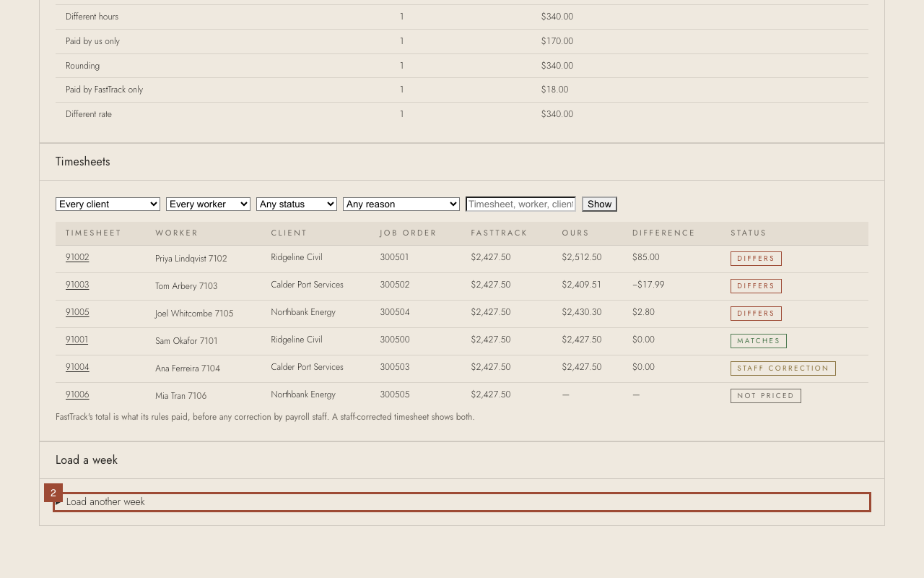Click the Different hours reason row

click(462, 17)
